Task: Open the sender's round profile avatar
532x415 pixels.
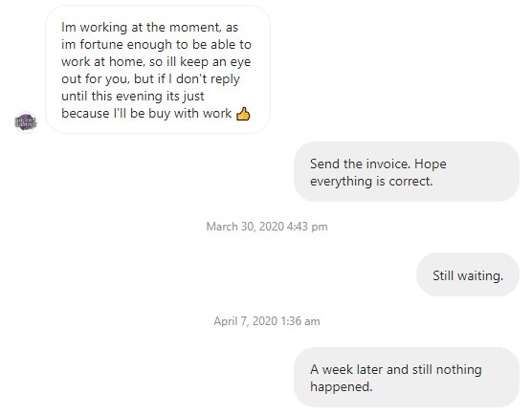Action: 26,122
